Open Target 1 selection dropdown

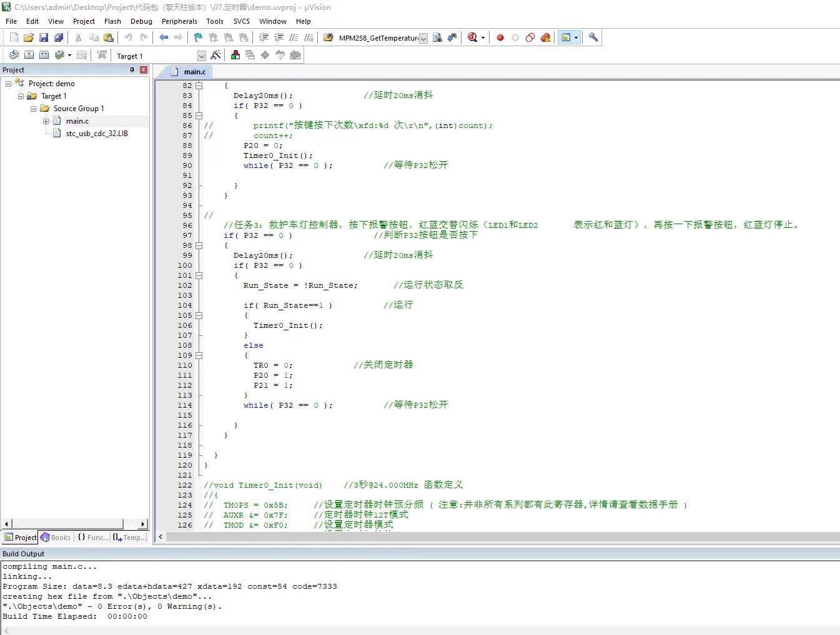201,56
